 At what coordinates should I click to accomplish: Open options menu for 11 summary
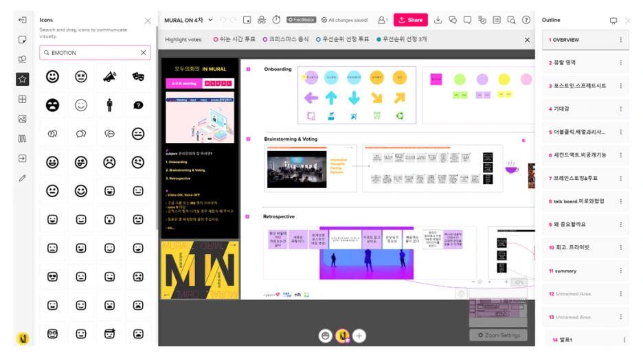click(x=621, y=271)
